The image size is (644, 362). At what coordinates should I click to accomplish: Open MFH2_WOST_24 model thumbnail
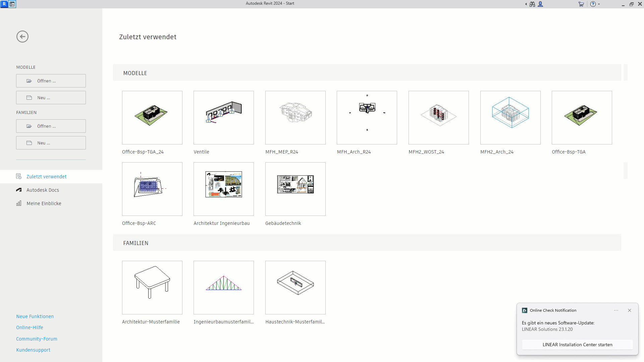point(439,118)
